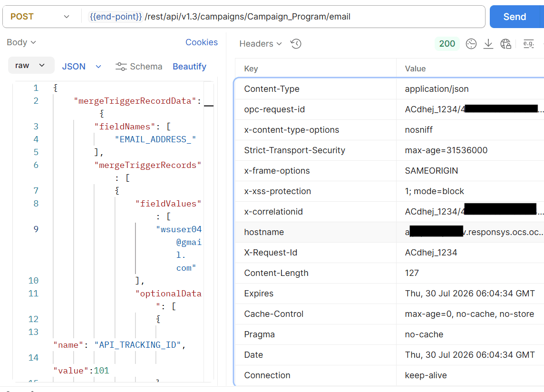
Task: Show the response time clock icon
Action: tap(471, 44)
